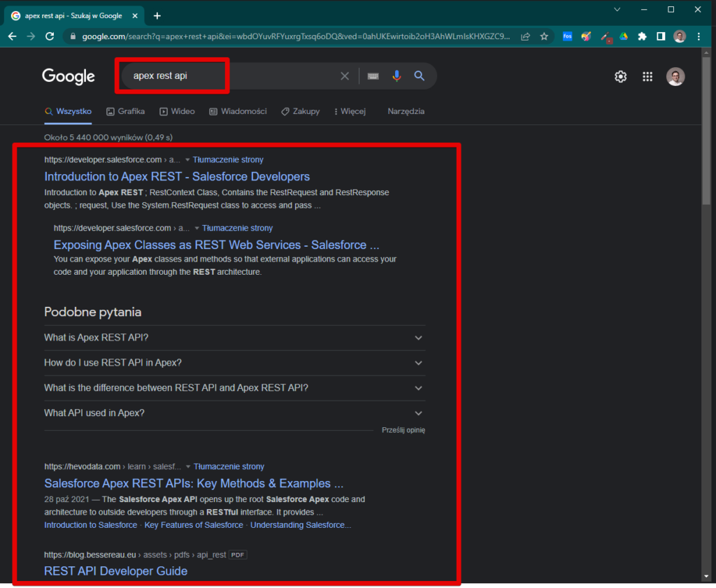Viewport: 716px width, 588px height.
Task: Open the blue 'fos' extension icon
Action: point(567,36)
